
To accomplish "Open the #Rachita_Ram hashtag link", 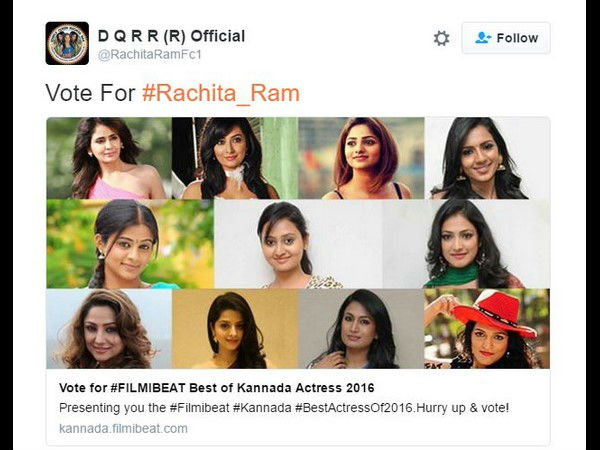I will [x=221, y=93].
